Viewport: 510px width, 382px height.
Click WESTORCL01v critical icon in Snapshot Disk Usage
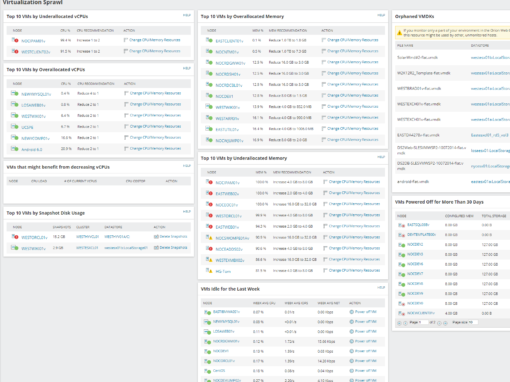point(15,237)
